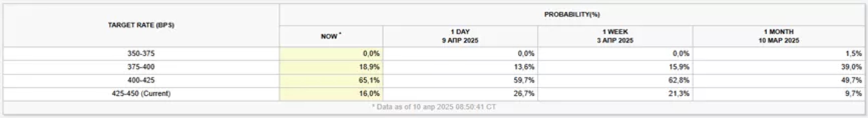Click the Data as of 10 апр 2025 footnote
868x118 pixels.
pos(434,107)
